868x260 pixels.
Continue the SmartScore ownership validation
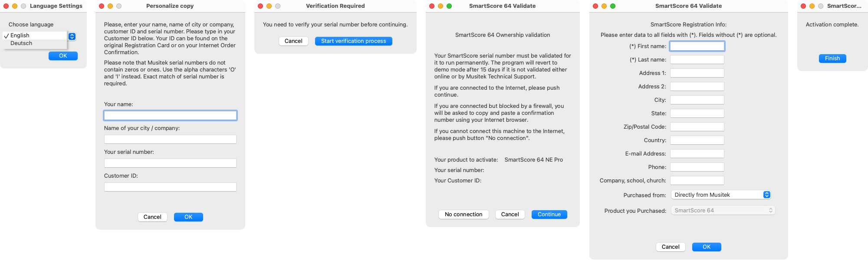(x=549, y=214)
